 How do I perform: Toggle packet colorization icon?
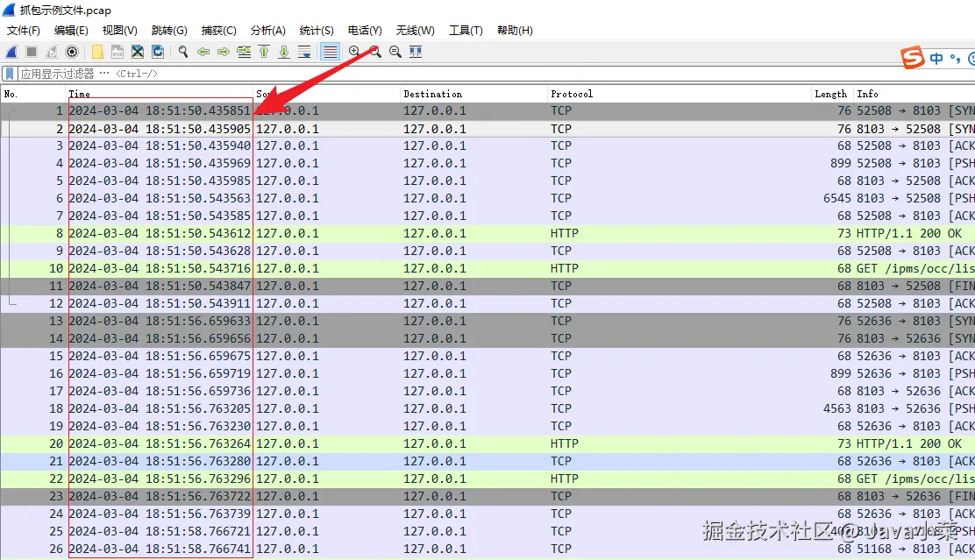pos(331,53)
